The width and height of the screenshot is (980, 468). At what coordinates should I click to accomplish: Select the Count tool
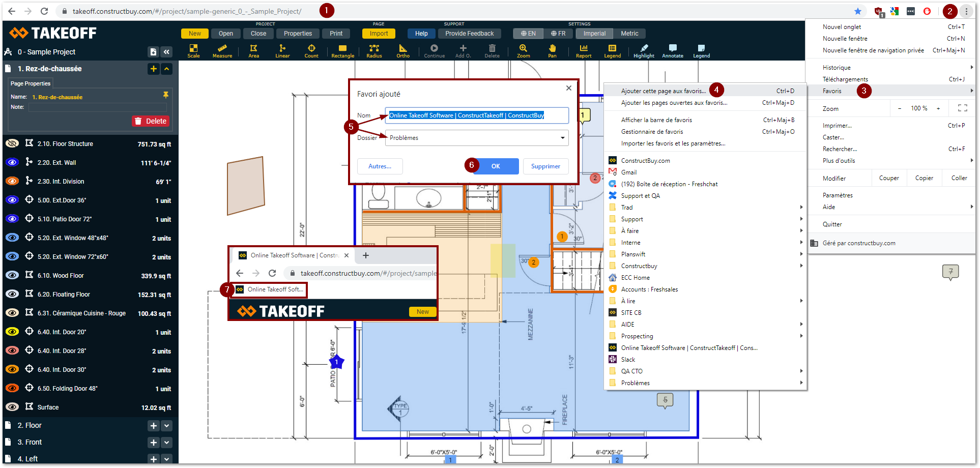311,50
